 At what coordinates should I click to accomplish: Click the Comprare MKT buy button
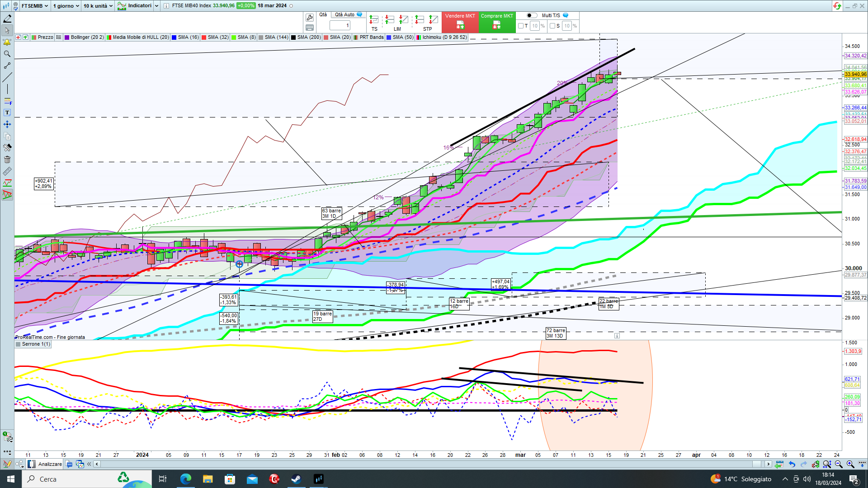point(497,22)
